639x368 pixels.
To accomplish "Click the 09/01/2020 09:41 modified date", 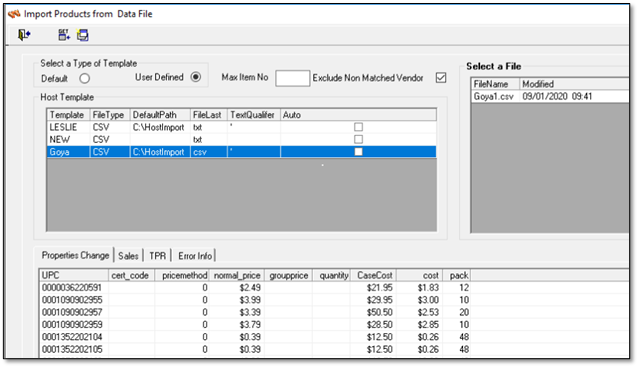I will click(557, 97).
